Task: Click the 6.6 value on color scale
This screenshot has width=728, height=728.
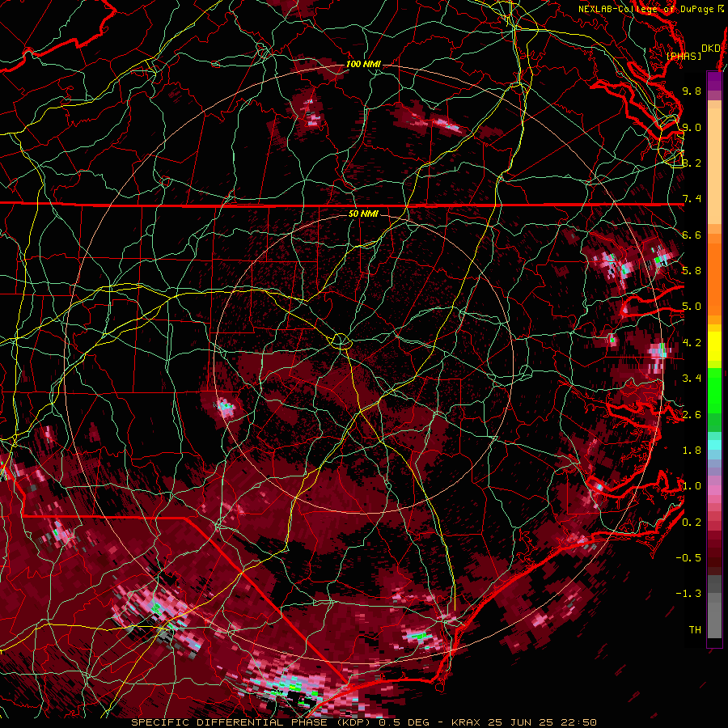Action: (x=692, y=235)
